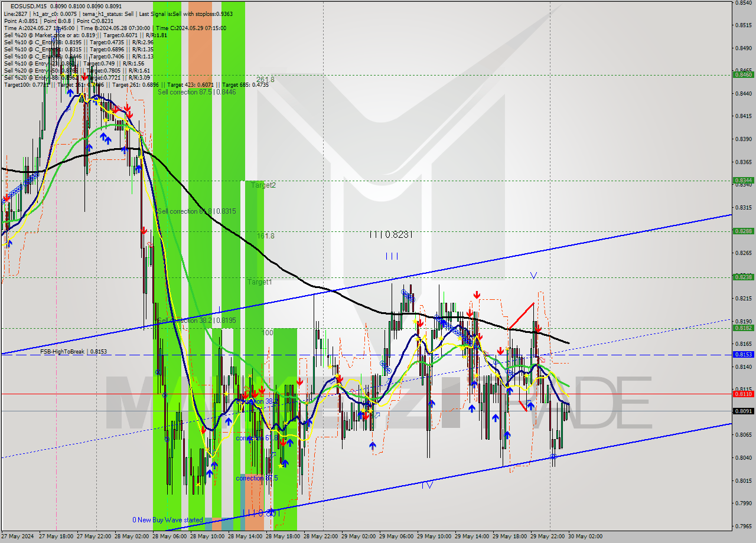Select the 'correction 87.5' blue label
756x543 pixels.
(x=257, y=478)
